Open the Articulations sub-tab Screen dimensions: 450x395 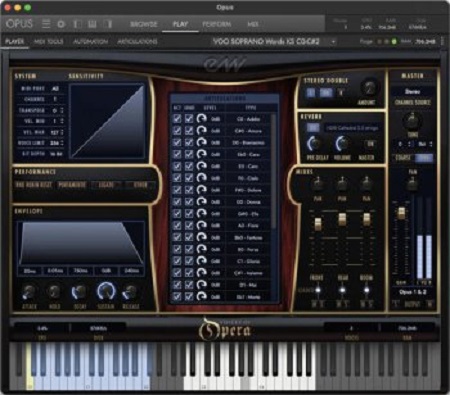(137, 42)
